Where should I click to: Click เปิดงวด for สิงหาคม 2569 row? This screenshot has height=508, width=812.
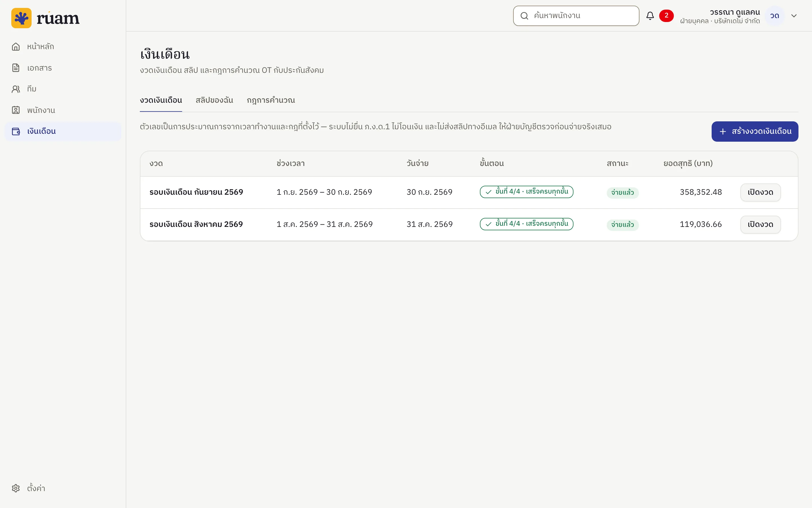(760, 225)
